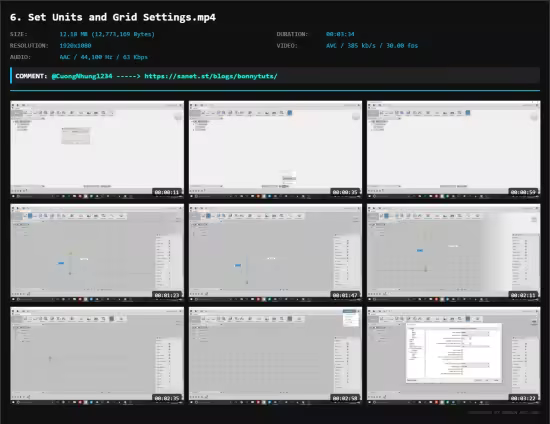550x424 pixels.
Task: Select the thumbnail timestamped 00:01:47
Action: 275,253
